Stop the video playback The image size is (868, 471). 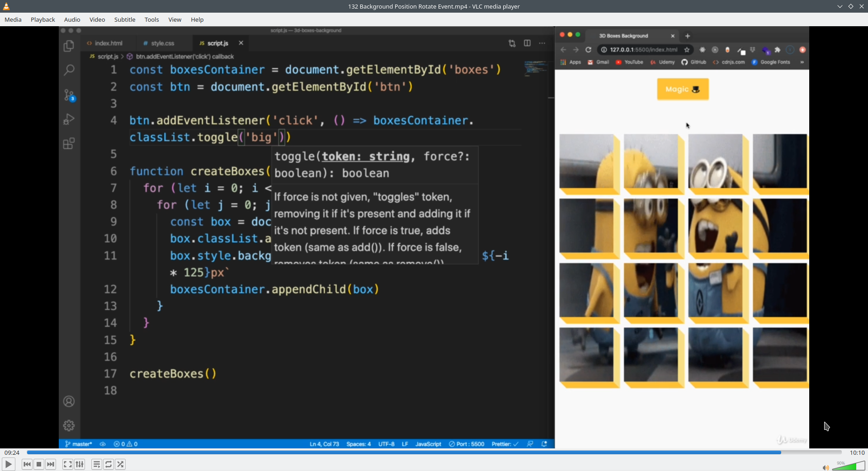pos(39,464)
